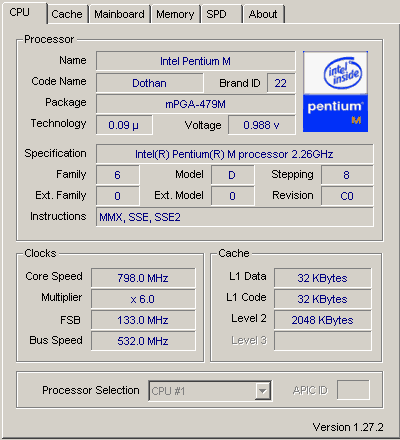Viewport: 400px width, 440px height.
Task: Select the Package value mPGA-479M
Action: click(x=196, y=104)
